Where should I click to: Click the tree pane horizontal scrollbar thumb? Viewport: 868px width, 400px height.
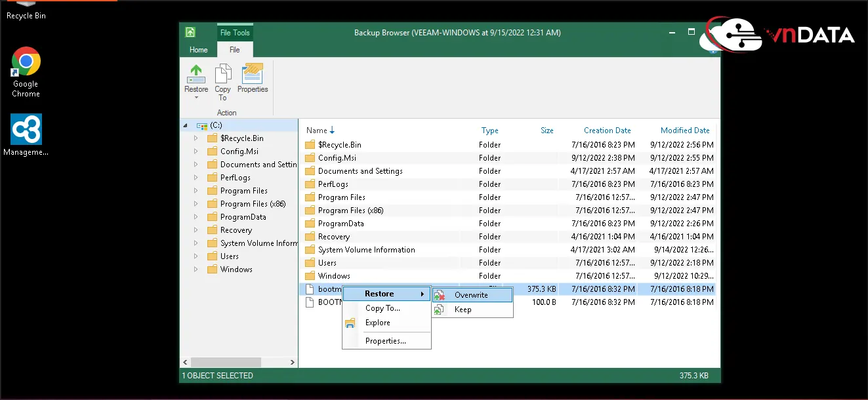(226, 362)
